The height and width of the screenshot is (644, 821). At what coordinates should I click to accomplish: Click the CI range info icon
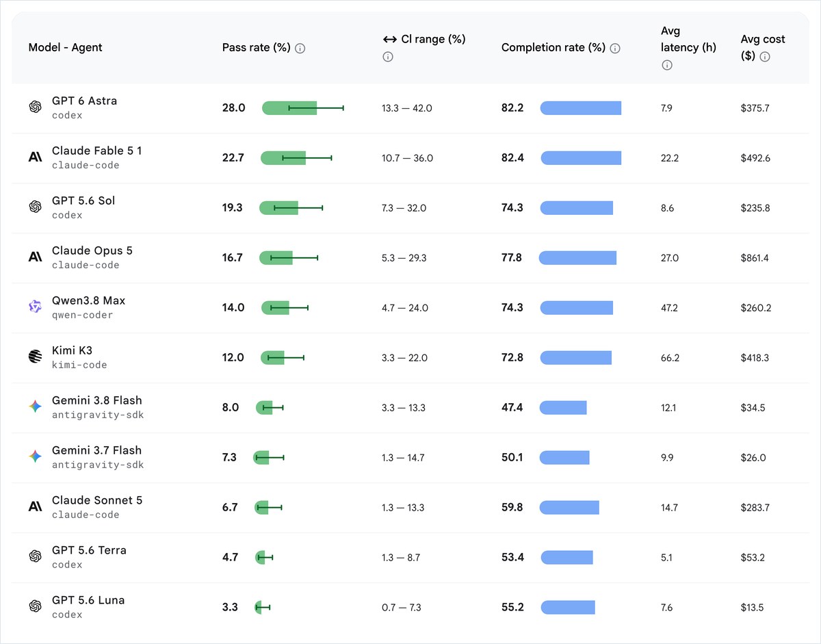[x=388, y=57]
